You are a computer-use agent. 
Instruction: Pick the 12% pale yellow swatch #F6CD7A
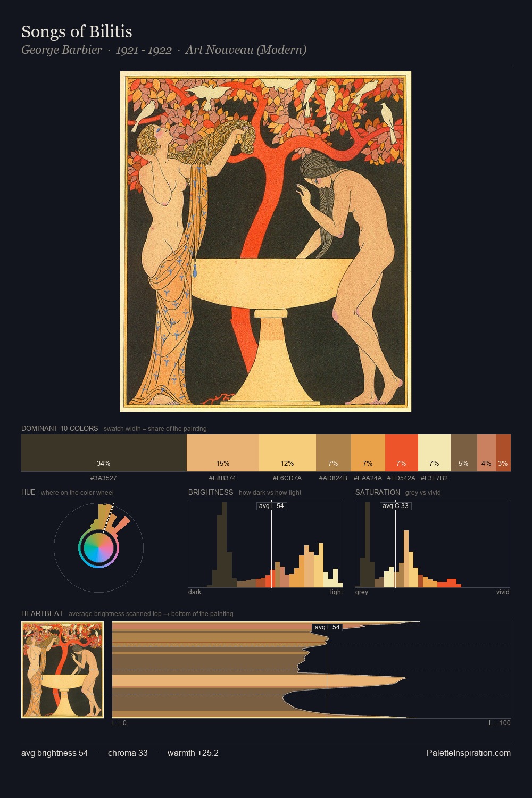(x=287, y=453)
